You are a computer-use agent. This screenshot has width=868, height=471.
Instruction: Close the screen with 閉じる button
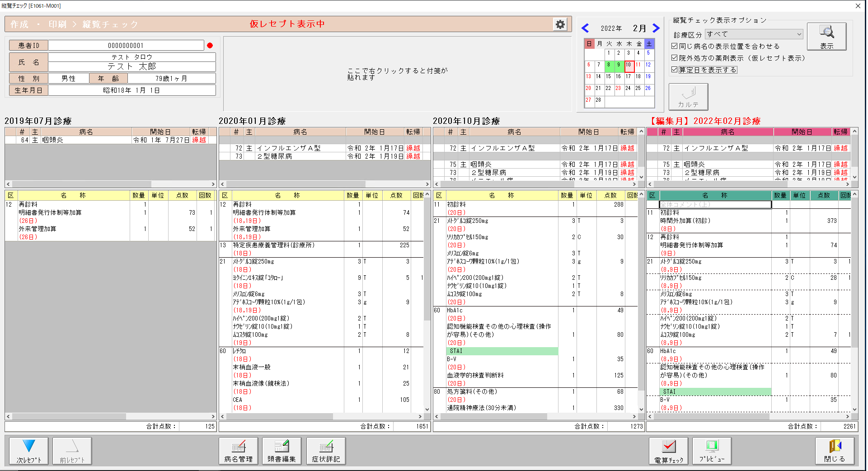point(834,451)
